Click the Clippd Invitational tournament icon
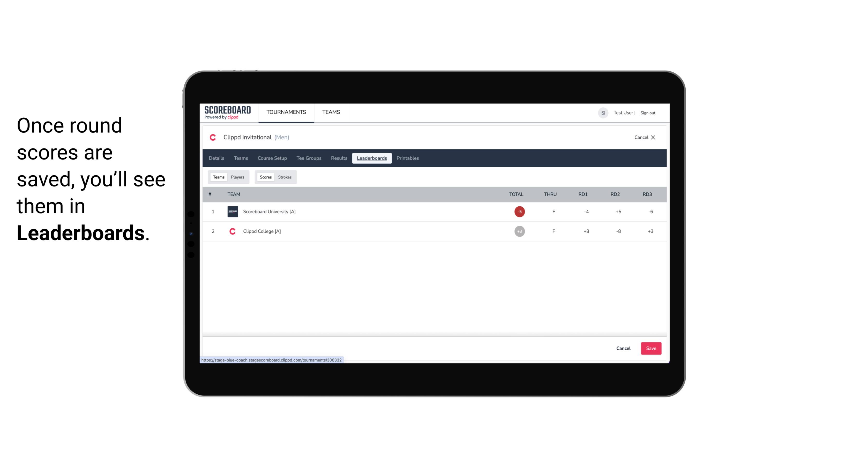The height and width of the screenshot is (467, 868). click(213, 137)
